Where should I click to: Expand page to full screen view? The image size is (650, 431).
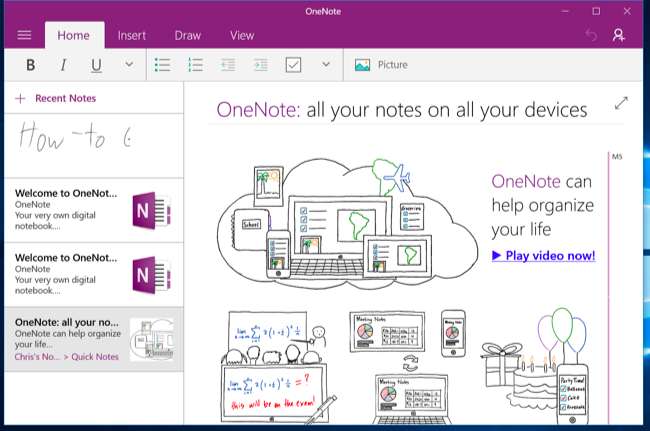(x=621, y=103)
